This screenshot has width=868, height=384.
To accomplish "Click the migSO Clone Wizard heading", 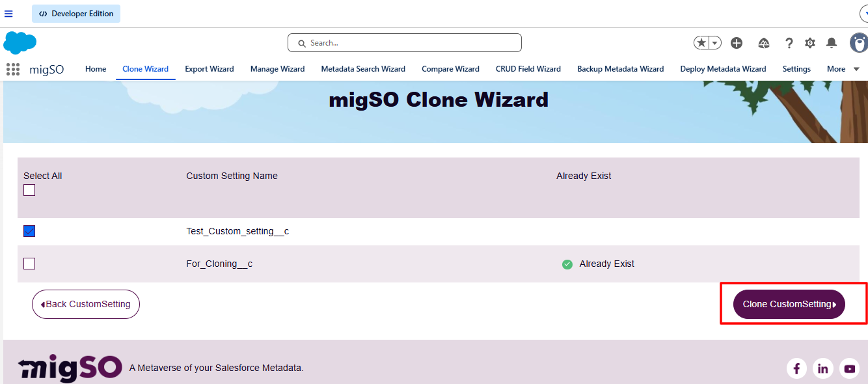I will click(x=439, y=100).
